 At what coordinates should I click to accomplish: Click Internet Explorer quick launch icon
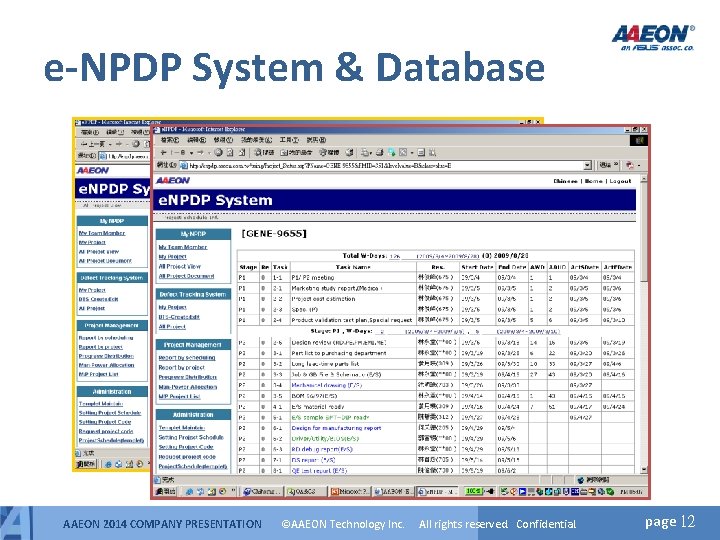point(189,491)
